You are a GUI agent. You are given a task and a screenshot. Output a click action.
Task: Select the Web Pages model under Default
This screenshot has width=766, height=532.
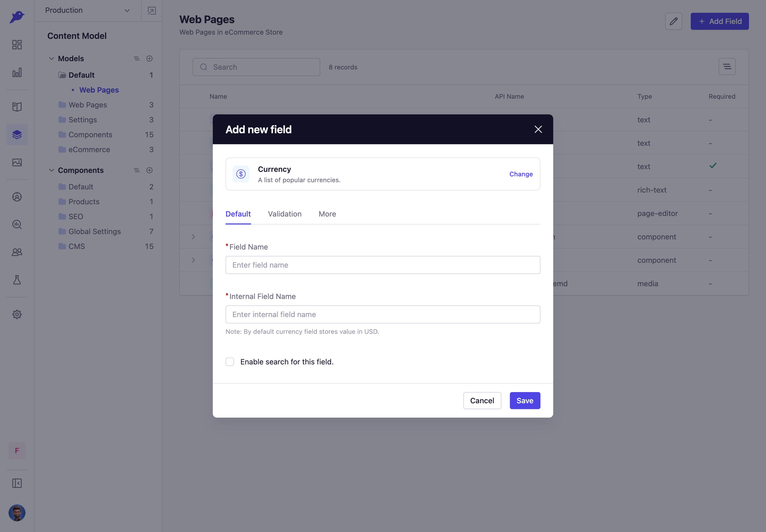click(99, 90)
